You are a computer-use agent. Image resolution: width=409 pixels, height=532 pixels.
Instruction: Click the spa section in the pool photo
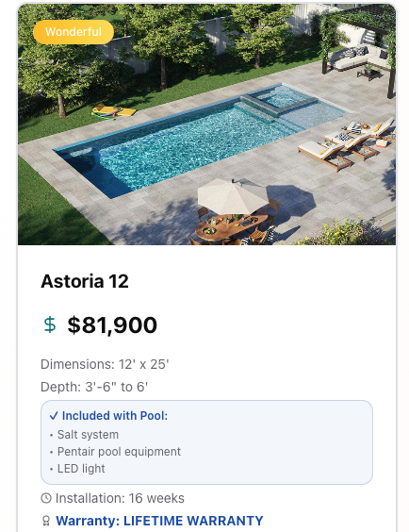pos(280,98)
